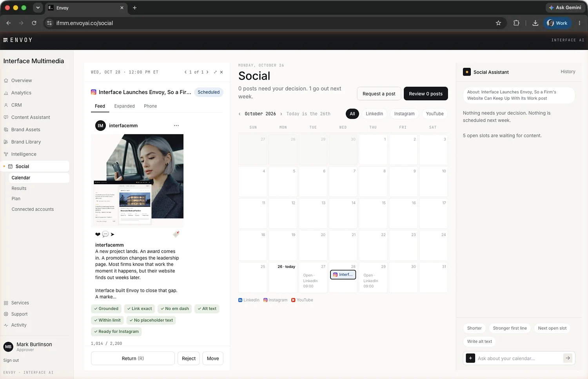
Task: Click the CRM person icon
Action: (6, 105)
